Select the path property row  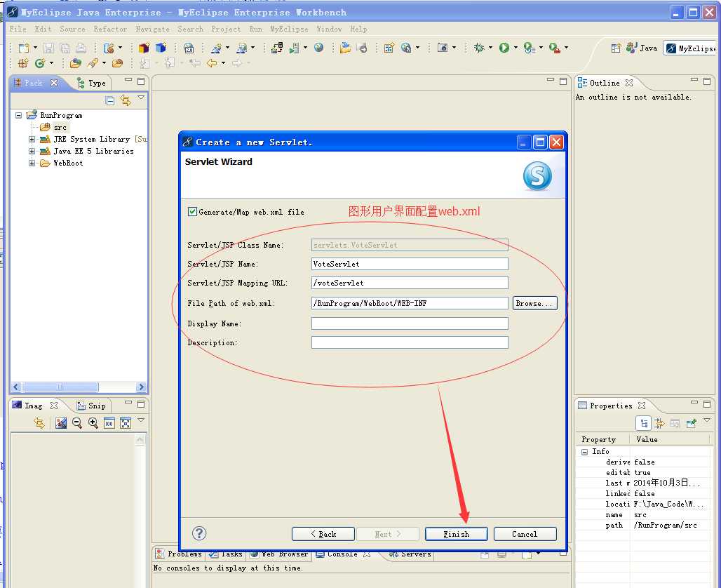pyautogui.click(x=644, y=526)
